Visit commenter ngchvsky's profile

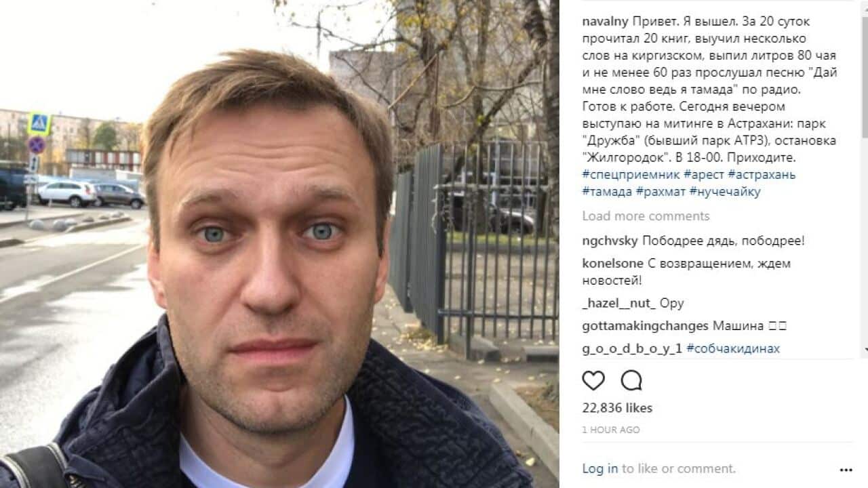point(610,241)
